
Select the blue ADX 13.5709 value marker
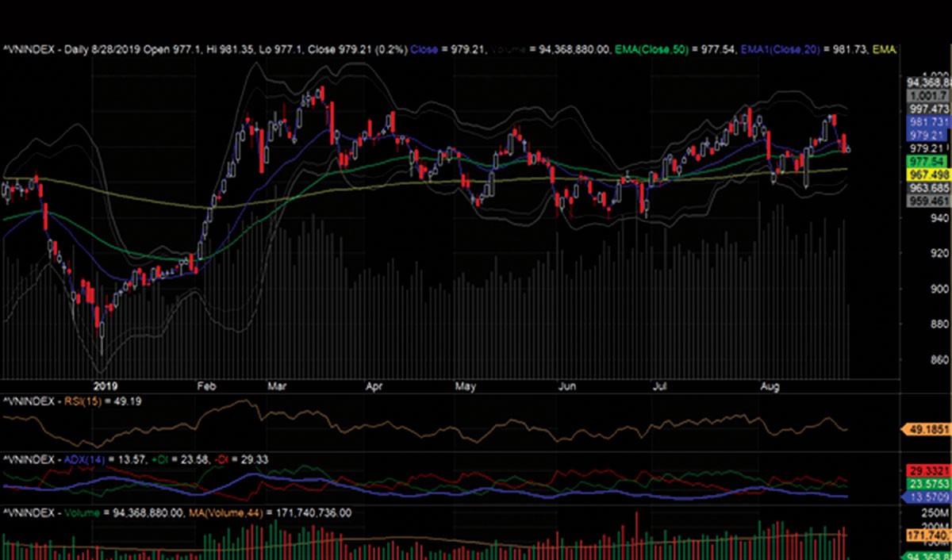click(x=928, y=497)
